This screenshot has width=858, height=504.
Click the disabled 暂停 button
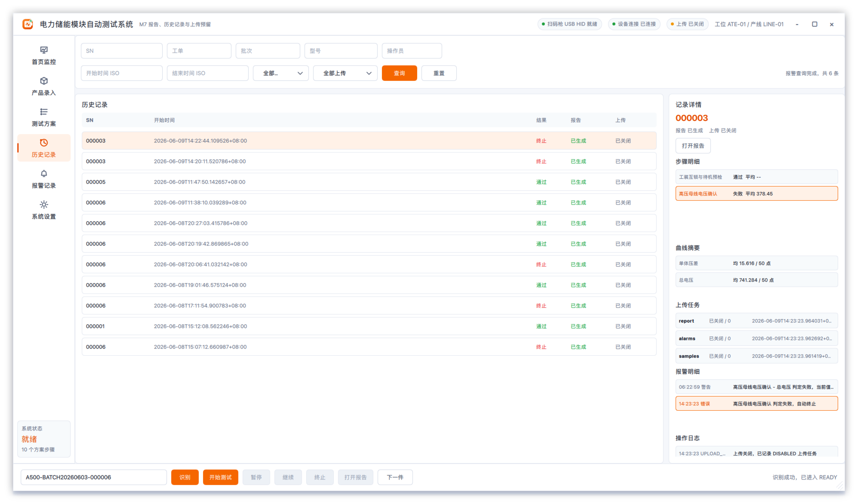pyautogui.click(x=256, y=477)
